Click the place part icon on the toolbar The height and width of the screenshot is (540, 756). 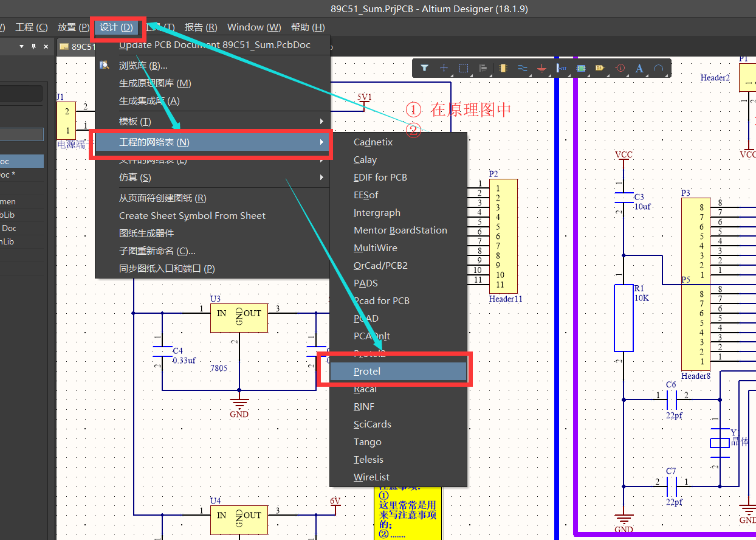(x=503, y=68)
